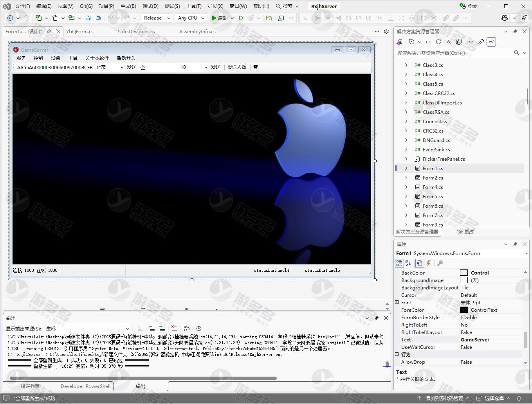
Task: Switch to the YbQForm.cs tab
Action: tap(80, 32)
